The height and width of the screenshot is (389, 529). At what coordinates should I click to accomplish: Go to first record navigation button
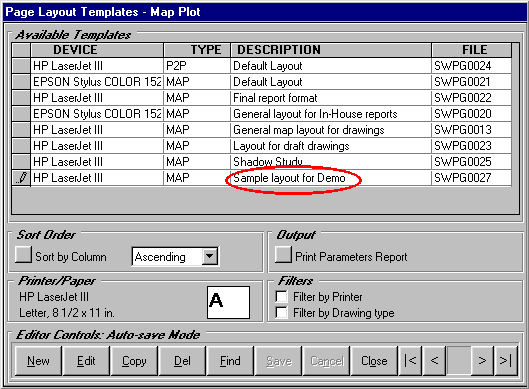(410, 361)
